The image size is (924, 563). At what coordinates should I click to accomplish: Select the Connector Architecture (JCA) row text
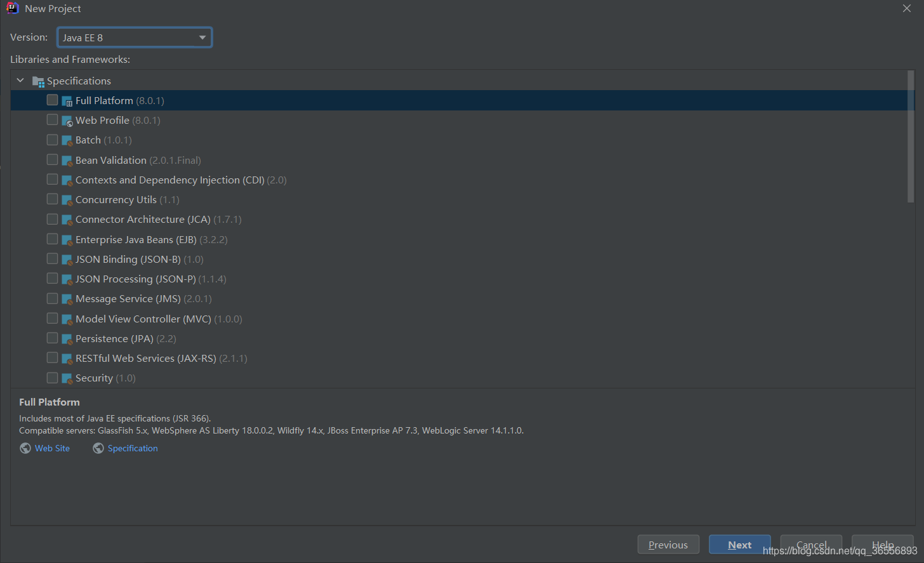pyautogui.click(x=159, y=220)
